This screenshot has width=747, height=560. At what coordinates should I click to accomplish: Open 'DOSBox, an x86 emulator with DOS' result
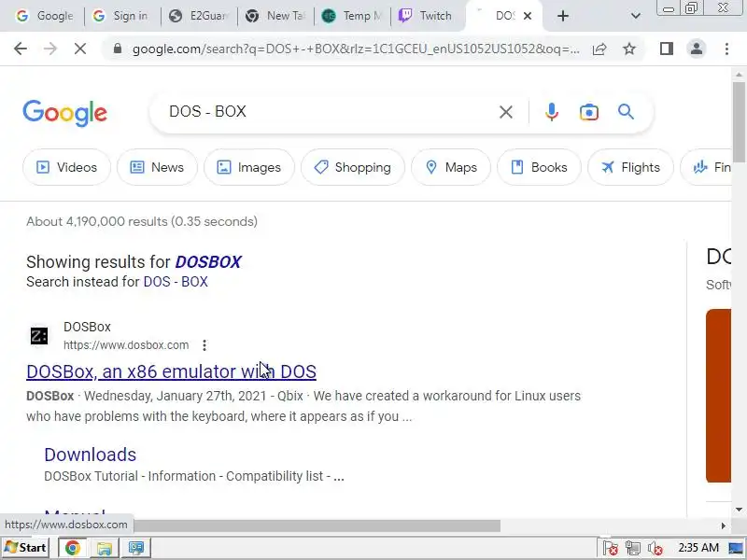pyautogui.click(x=171, y=371)
